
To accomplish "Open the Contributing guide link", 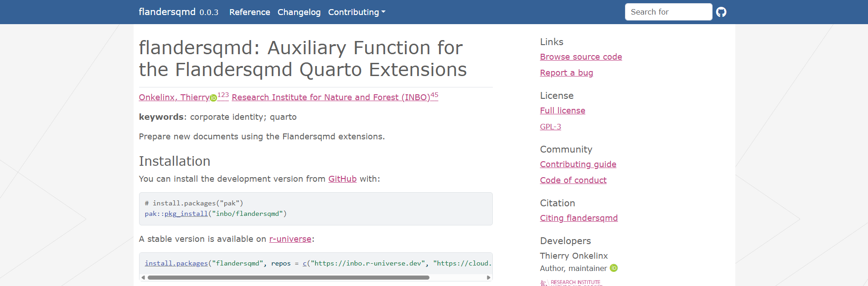I will pyautogui.click(x=578, y=164).
